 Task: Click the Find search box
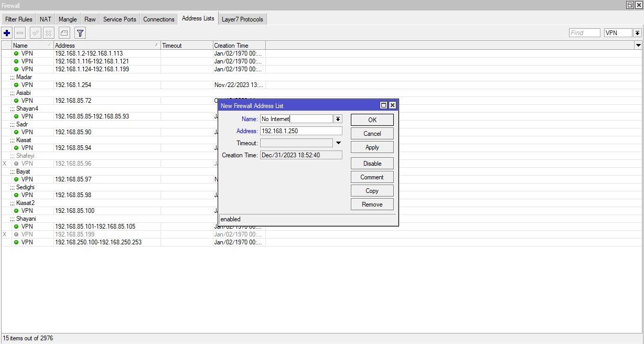tap(584, 33)
